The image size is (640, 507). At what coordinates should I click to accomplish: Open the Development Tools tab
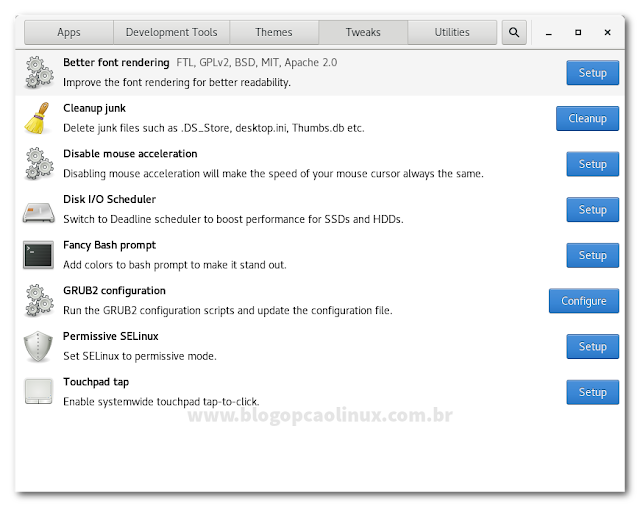[x=171, y=32]
